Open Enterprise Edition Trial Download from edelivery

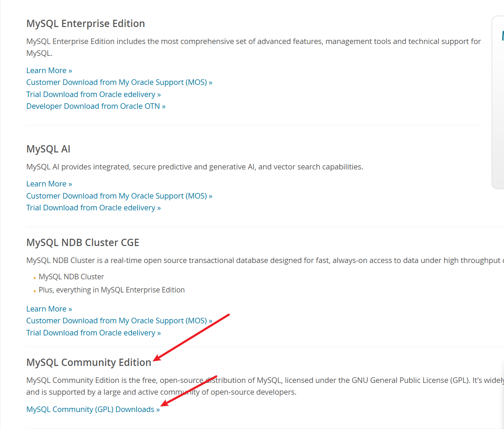[x=94, y=94]
